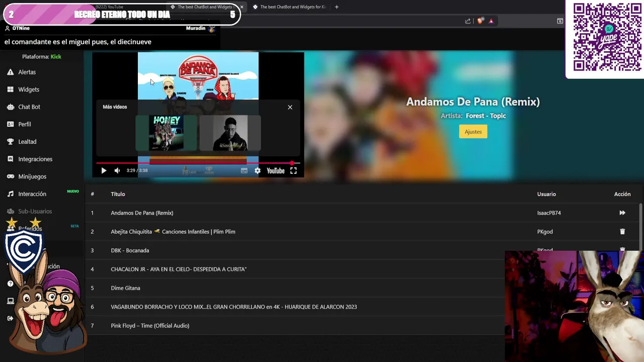Click the Abejita Chiquitita song title
This screenshot has height=362, width=644.
tap(173, 232)
